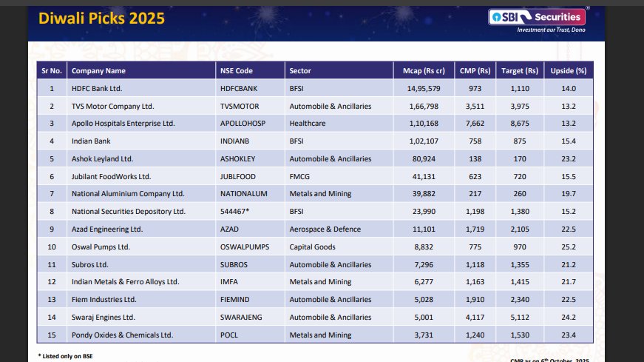Click Mcap value 80,924
Viewport: 644px width, 362px height.
coord(424,158)
